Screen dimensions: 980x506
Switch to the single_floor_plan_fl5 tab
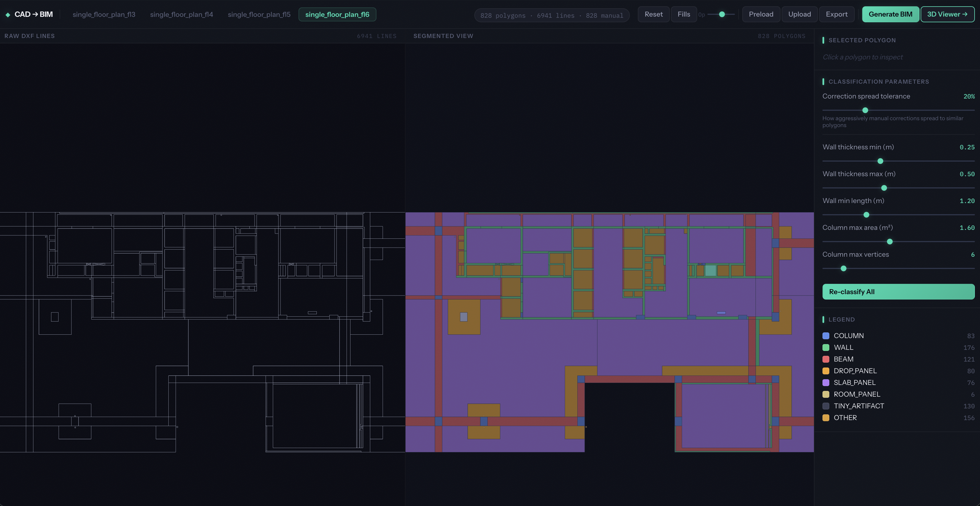pyautogui.click(x=259, y=14)
